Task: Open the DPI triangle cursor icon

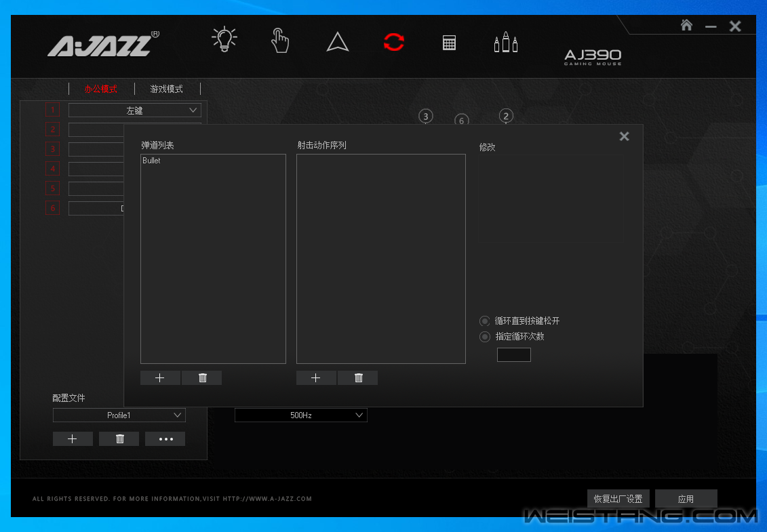Action: tap(338, 42)
